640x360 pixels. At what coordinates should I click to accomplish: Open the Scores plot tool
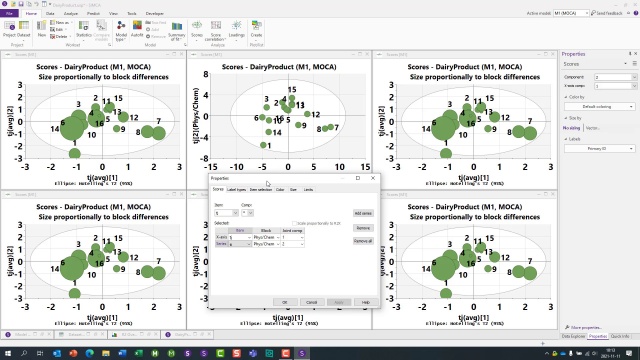tap(197, 29)
